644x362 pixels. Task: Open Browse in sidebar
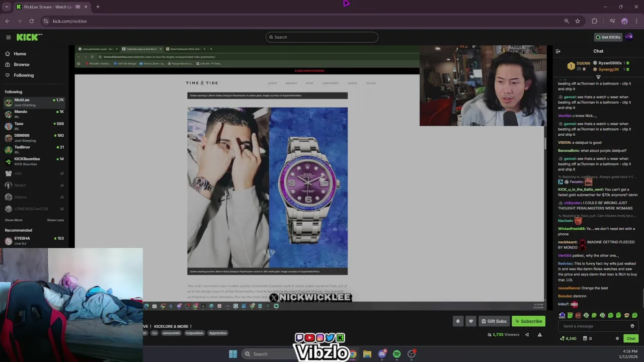click(x=21, y=64)
